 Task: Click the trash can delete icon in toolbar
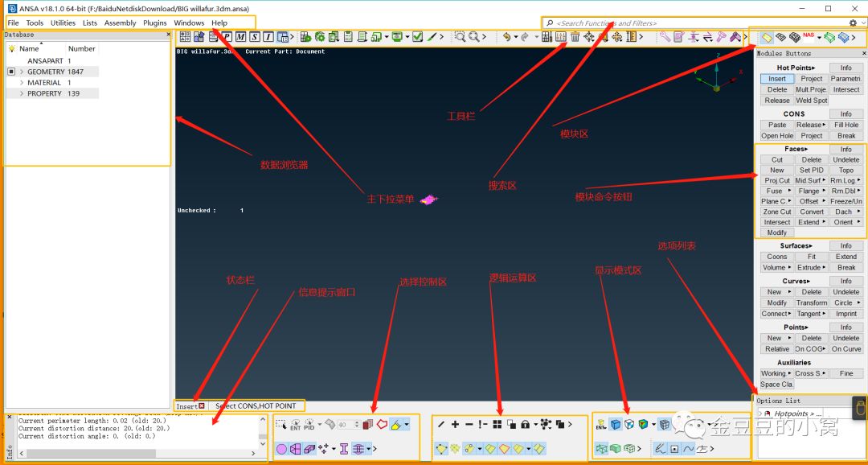575,37
